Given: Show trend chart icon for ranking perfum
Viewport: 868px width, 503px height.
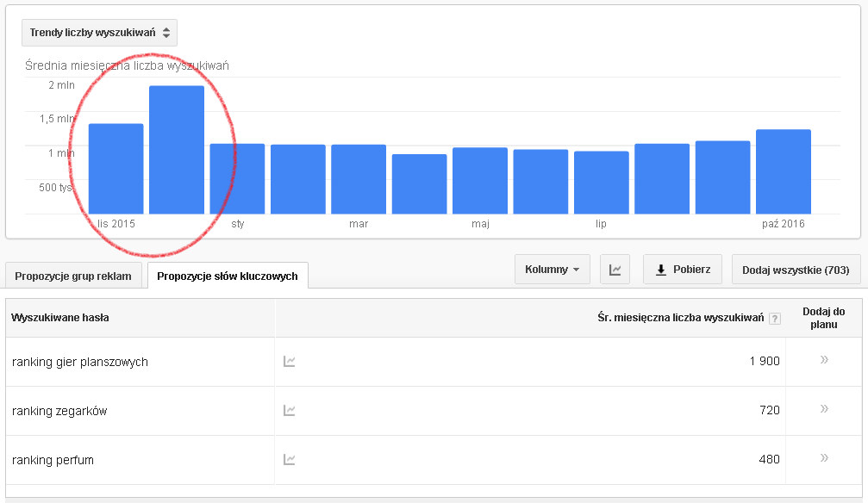Looking at the screenshot, I should (290, 459).
